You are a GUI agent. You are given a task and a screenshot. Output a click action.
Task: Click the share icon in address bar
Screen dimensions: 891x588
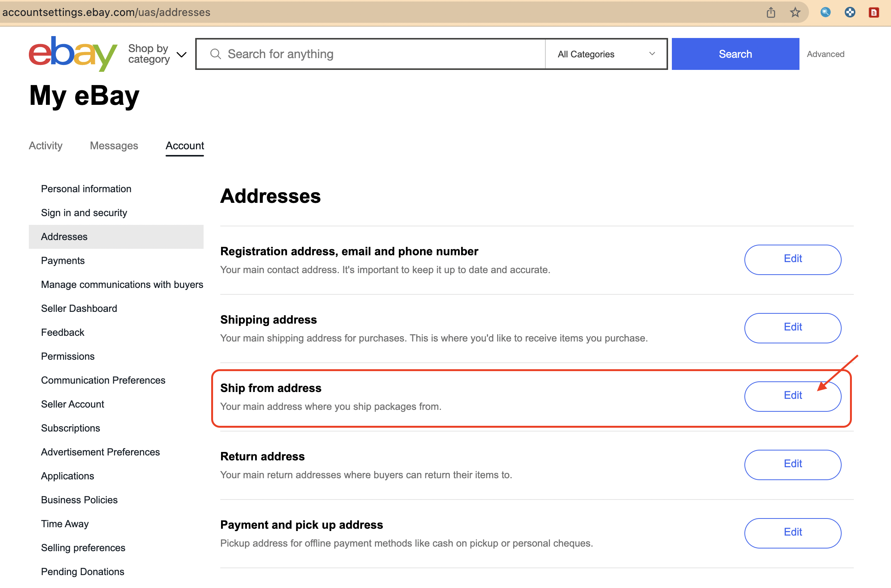(x=771, y=13)
